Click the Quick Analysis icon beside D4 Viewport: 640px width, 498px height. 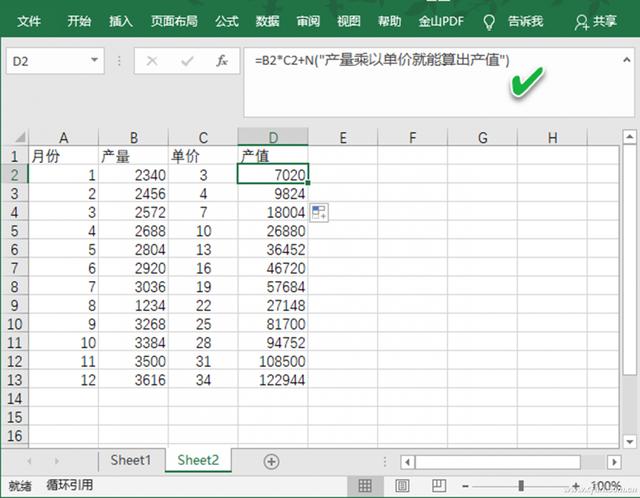click(319, 213)
